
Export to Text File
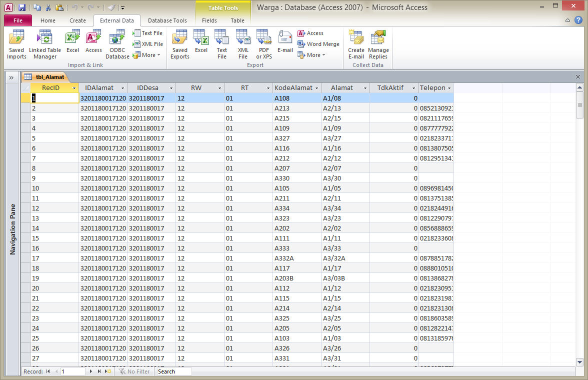[x=221, y=44]
